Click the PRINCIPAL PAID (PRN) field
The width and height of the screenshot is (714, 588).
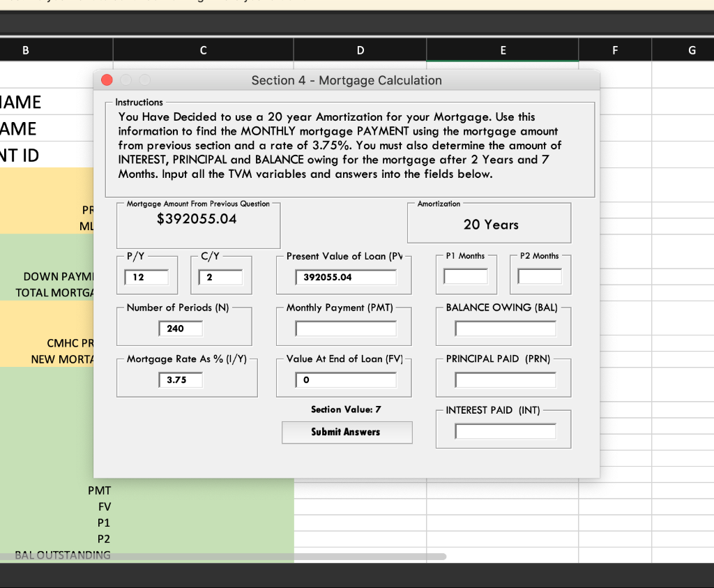pos(506,380)
